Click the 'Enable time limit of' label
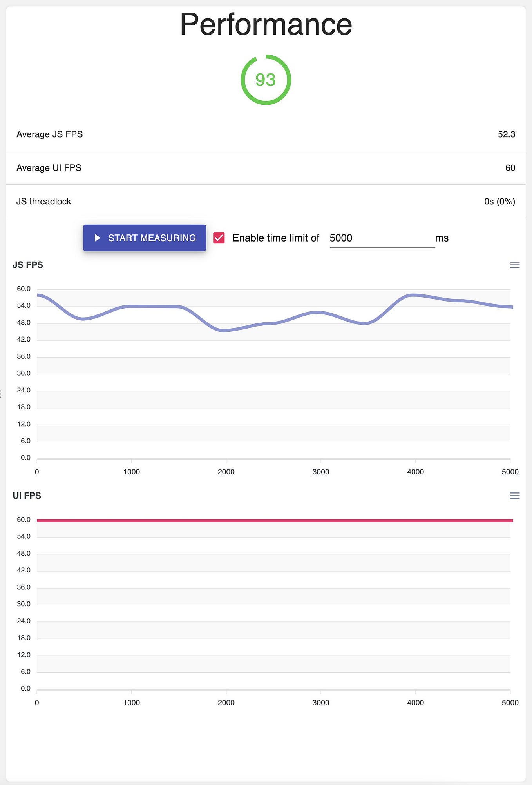 point(276,238)
